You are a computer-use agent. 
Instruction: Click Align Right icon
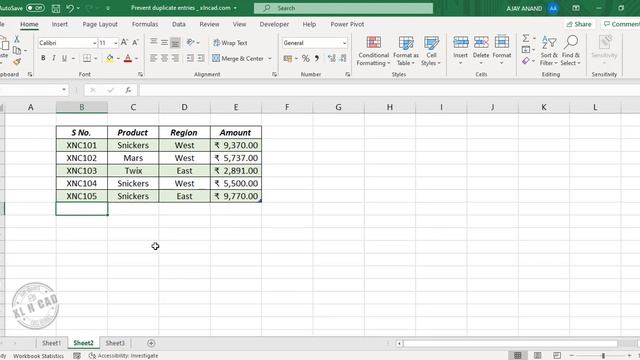175,58
